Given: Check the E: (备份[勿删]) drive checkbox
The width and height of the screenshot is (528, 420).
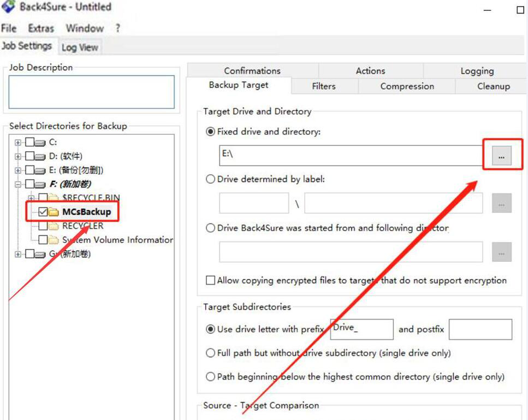Looking at the screenshot, I should 29,170.
